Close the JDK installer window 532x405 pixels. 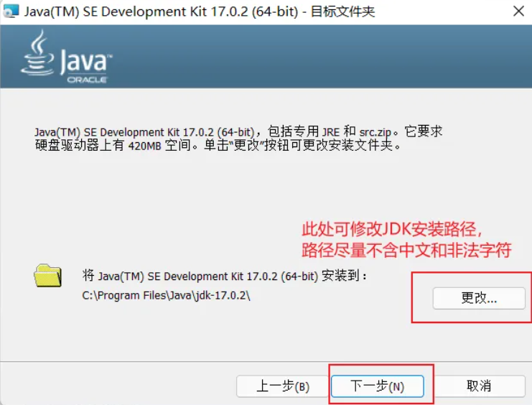[x=518, y=11]
